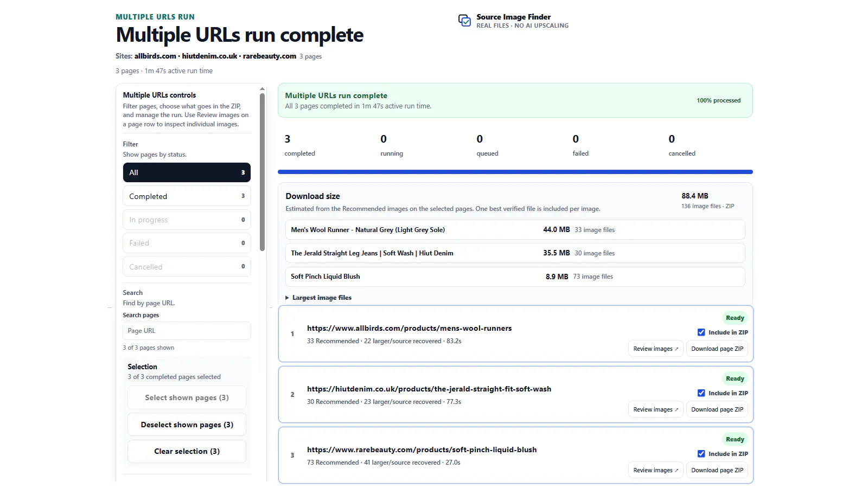Click the 100% processed status label
The height and width of the screenshot is (488, 868).
[718, 100]
